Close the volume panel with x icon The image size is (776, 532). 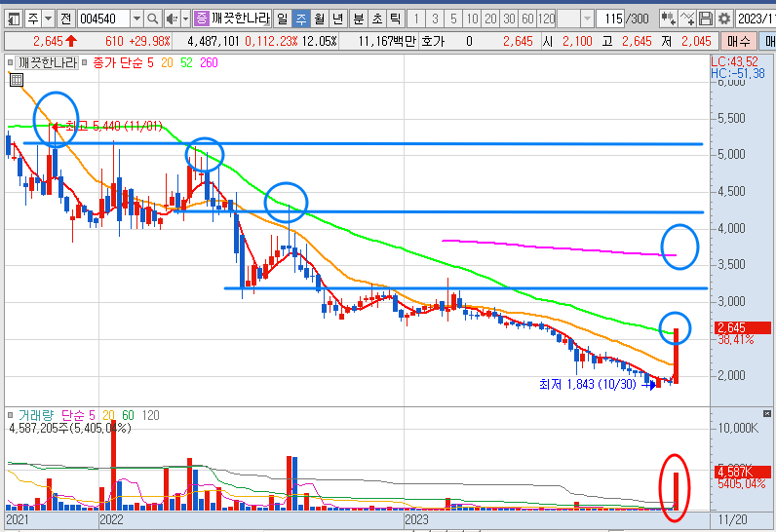(767, 413)
